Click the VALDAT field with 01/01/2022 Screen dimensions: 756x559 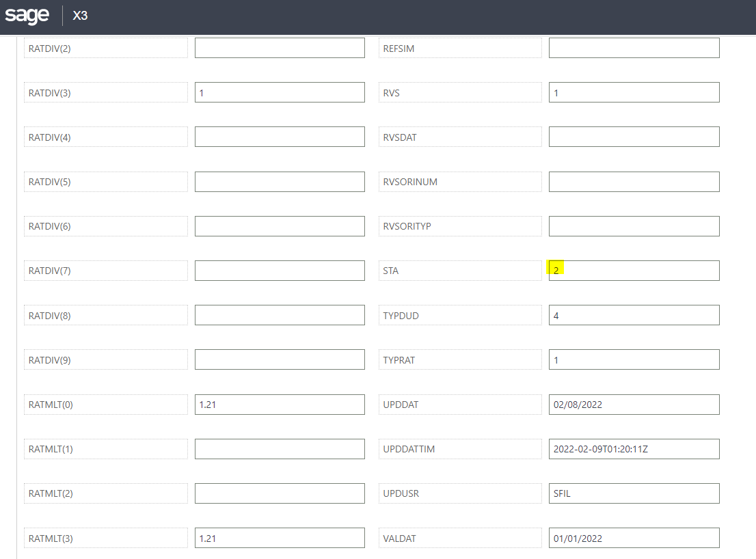click(x=634, y=538)
